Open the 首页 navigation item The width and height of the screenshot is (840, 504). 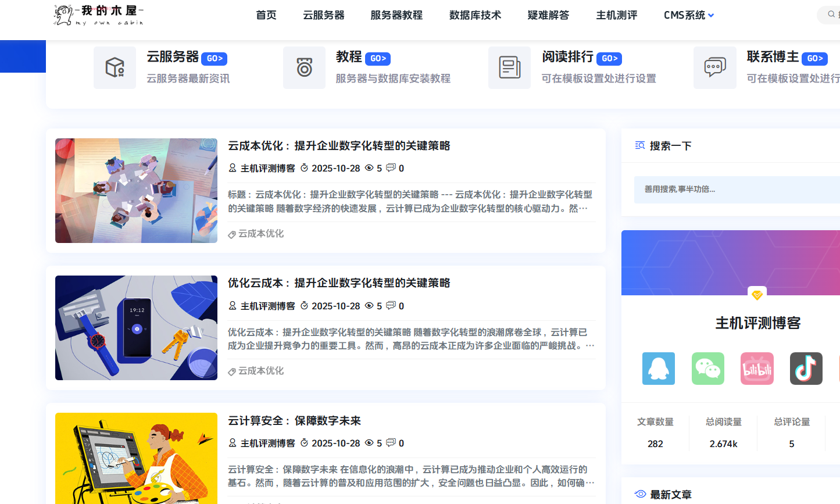[x=266, y=15]
